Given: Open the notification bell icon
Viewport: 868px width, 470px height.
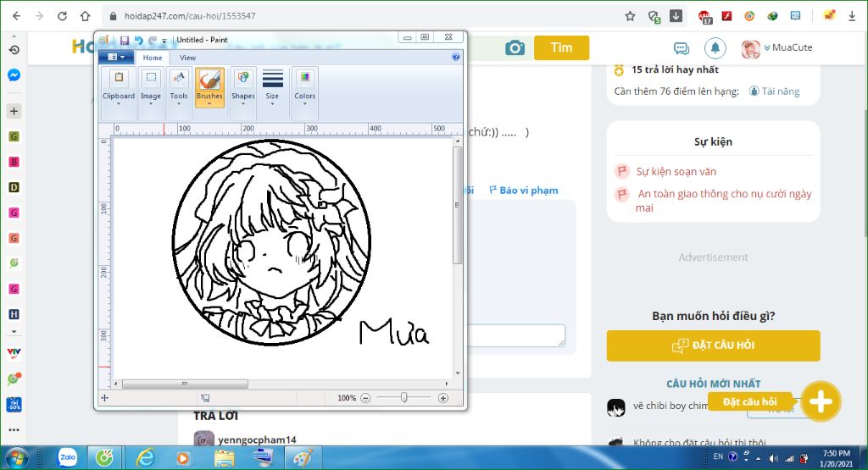Looking at the screenshot, I should click(x=715, y=48).
